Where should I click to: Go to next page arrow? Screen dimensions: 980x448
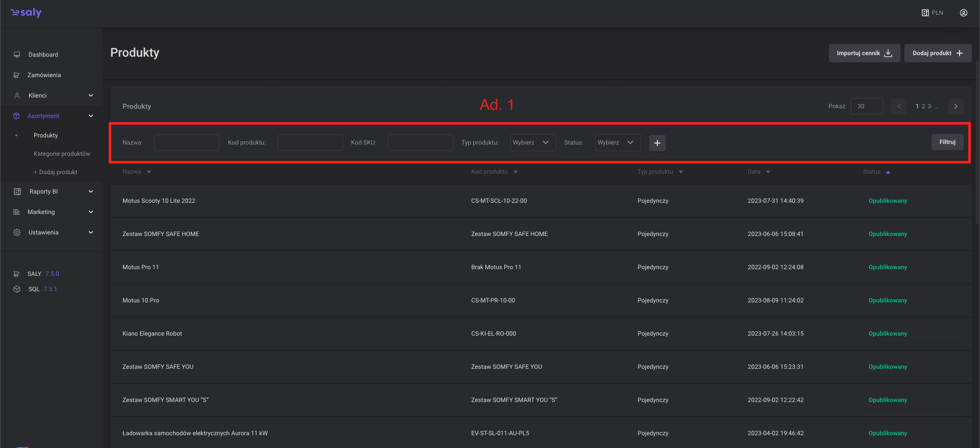[955, 106]
